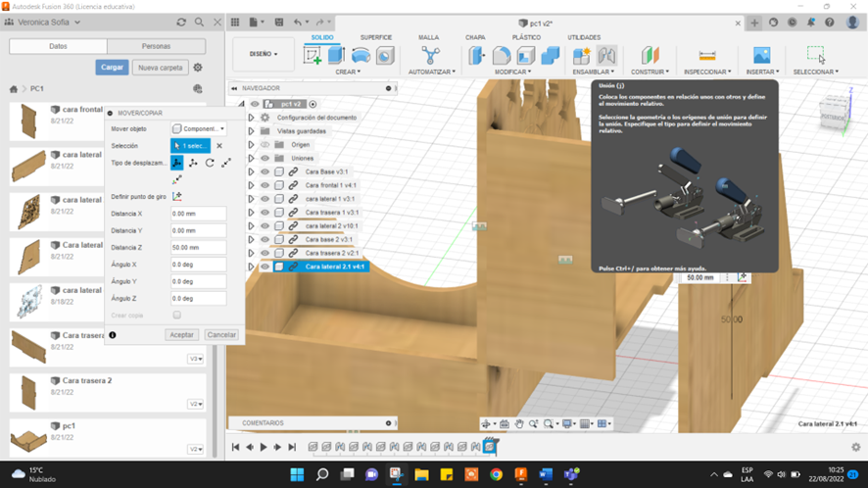Image resolution: width=868 pixels, height=488 pixels.
Task: Select the Fillet modify icon
Action: (x=501, y=56)
